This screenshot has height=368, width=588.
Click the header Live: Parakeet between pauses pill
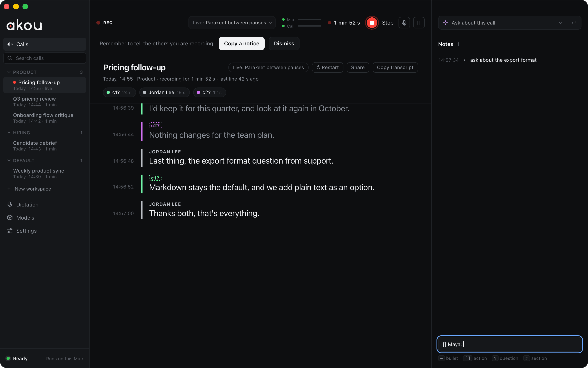[x=268, y=67]
